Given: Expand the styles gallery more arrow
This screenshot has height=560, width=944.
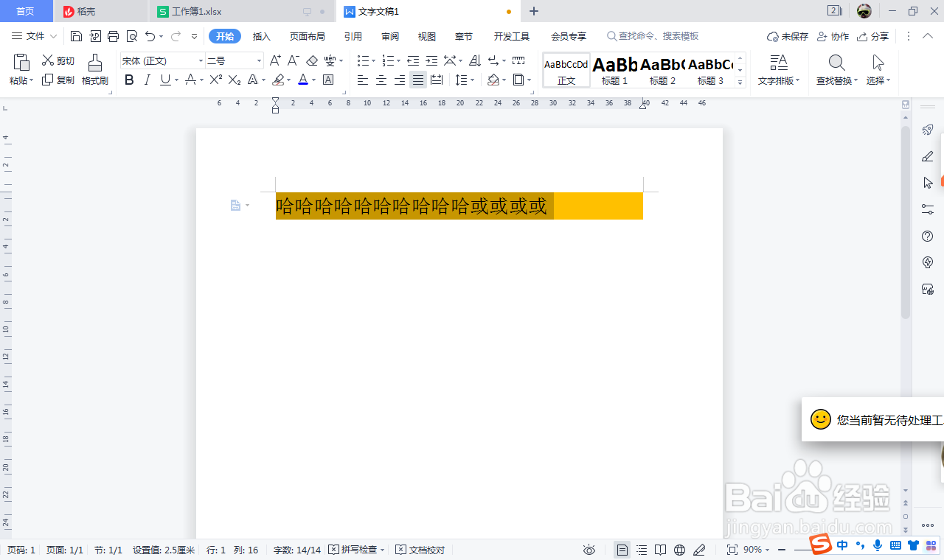Looking at the screenshot, I should pyautogui.click(x=741, y=83).
